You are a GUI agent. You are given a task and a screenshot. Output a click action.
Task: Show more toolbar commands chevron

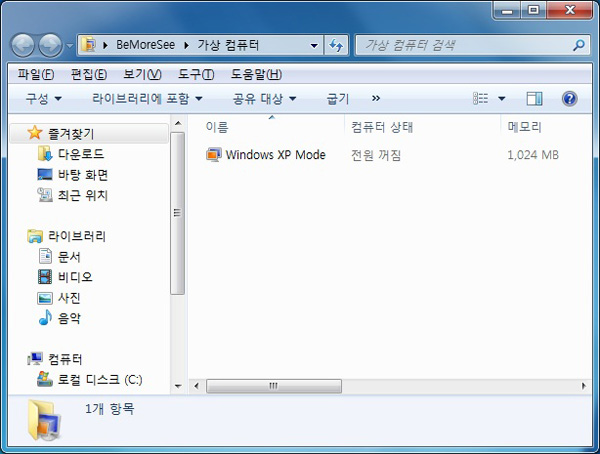click(x=376, y=99)
